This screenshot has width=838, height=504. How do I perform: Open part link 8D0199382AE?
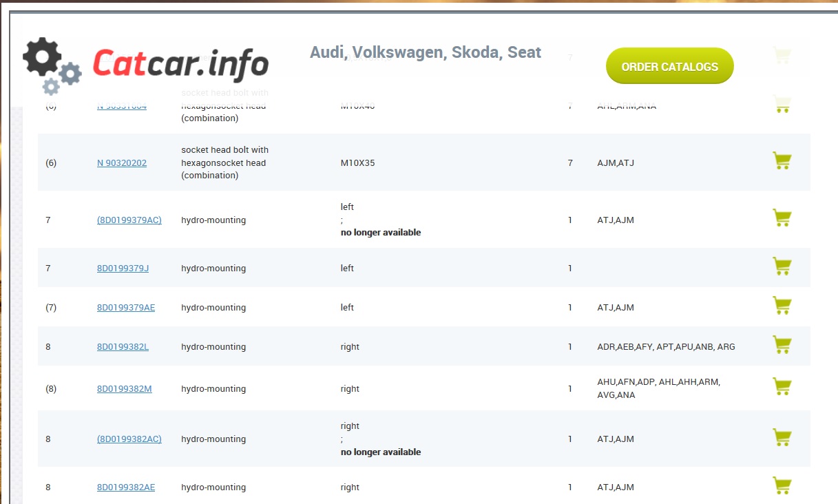(126, 487)
